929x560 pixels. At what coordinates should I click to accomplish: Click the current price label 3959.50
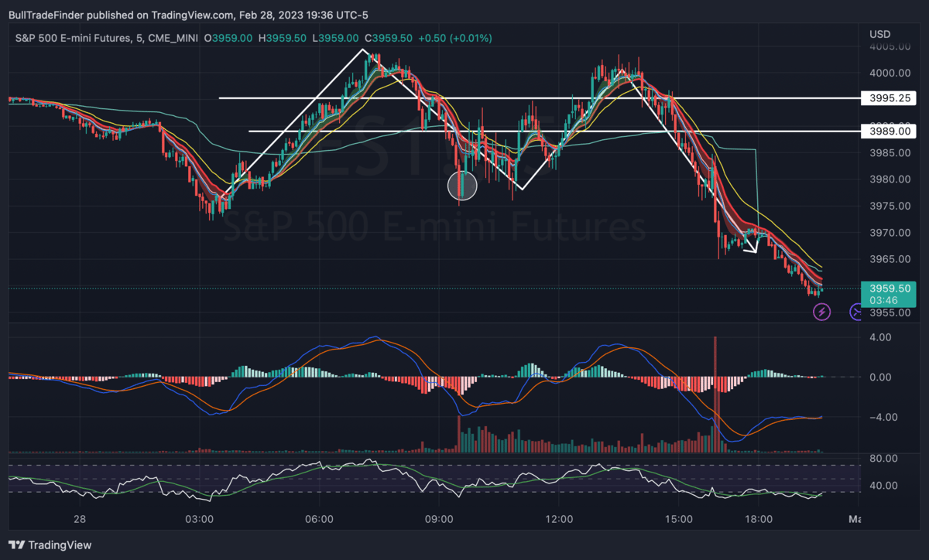coord(889,287)
